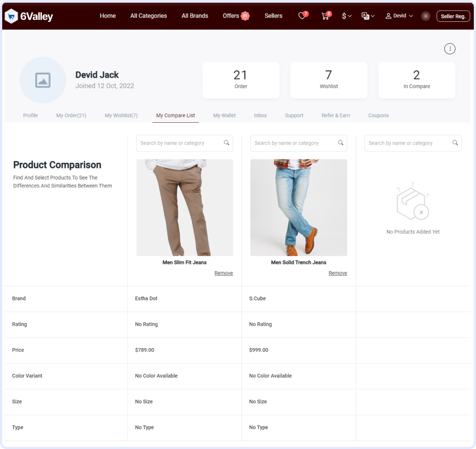Go to Home in the navbar
Image resolution: width=476 pixels, height=449 pixels.
pyautogui.click(x=108, y=16)
